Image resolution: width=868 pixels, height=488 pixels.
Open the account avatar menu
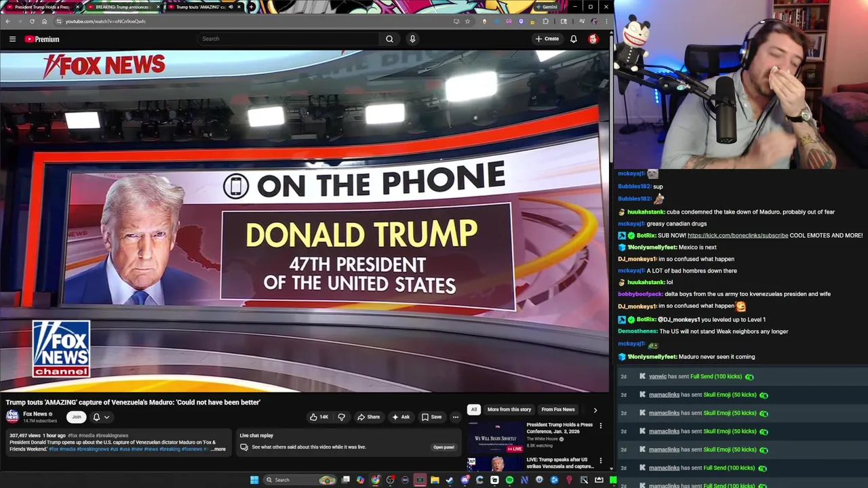point(593,39)
